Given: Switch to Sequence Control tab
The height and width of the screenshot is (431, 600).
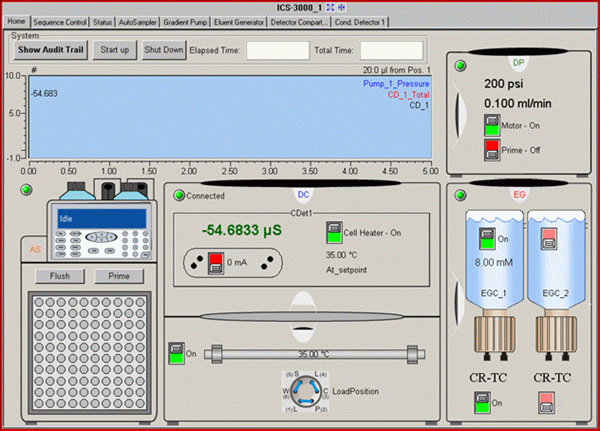Looking at the screenshot, I should [60, 22].
